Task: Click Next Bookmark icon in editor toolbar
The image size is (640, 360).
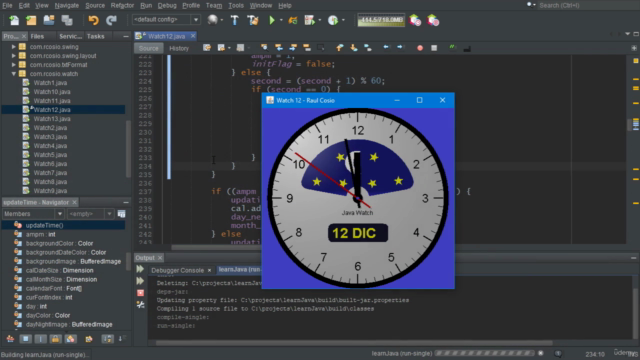Action: point(354,48)
